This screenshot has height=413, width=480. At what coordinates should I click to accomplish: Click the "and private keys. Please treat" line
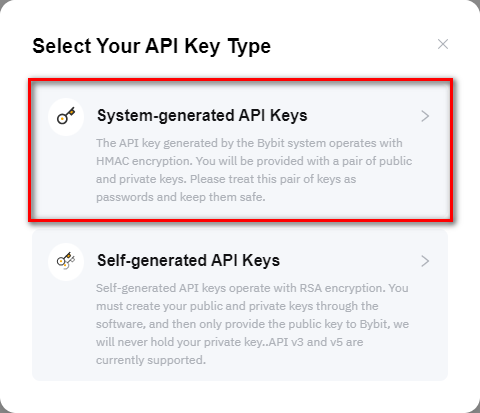tap(226, 179)
